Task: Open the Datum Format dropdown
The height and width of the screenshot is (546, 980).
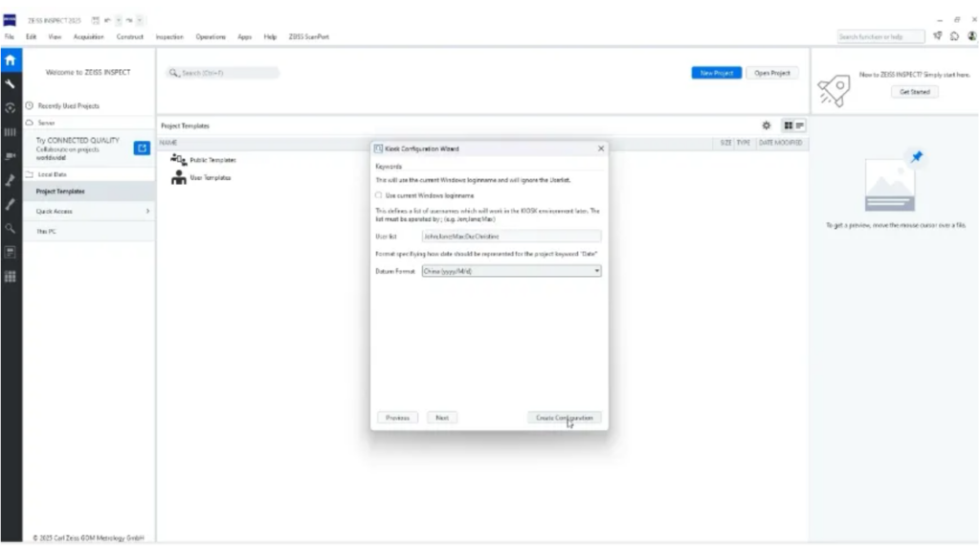Action: click(x=511, y=271)
